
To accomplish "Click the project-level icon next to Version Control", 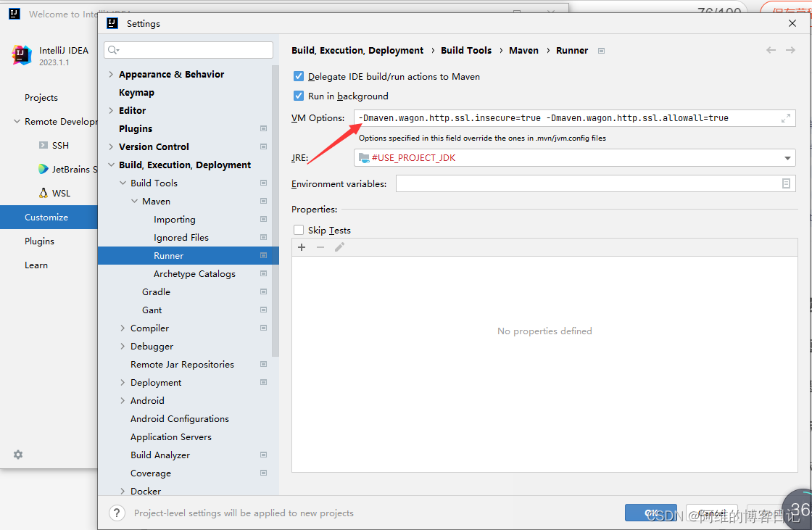I will [264, 146].
